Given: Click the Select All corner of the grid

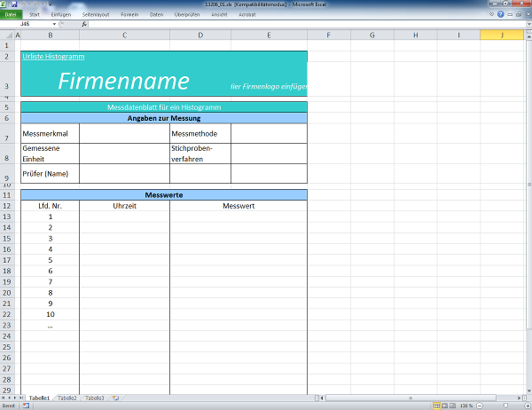Looking at the screenshot, I should click(x=8, y=35).
